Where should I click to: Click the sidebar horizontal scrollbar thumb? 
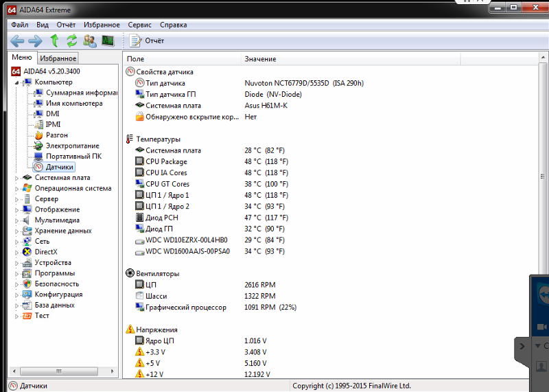59,371
